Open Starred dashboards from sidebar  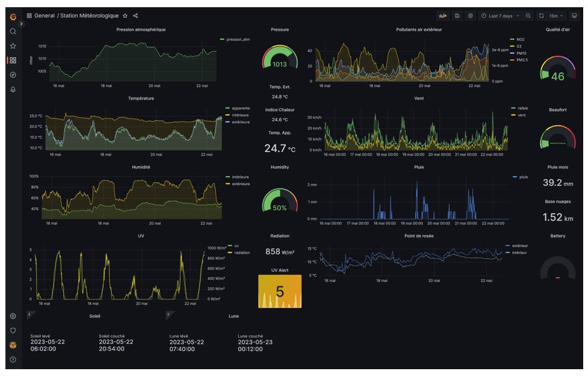coord(13,46)
